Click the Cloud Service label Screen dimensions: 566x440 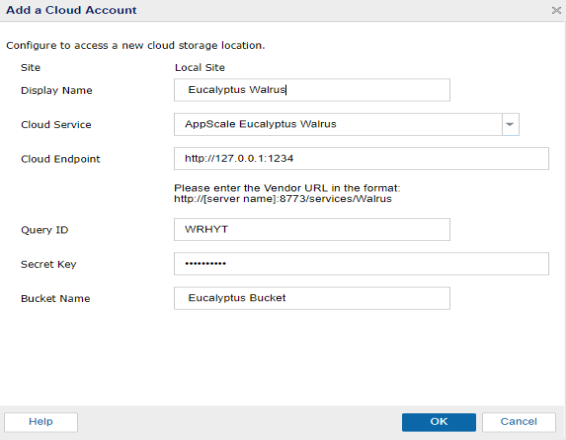tap(56, 125)
